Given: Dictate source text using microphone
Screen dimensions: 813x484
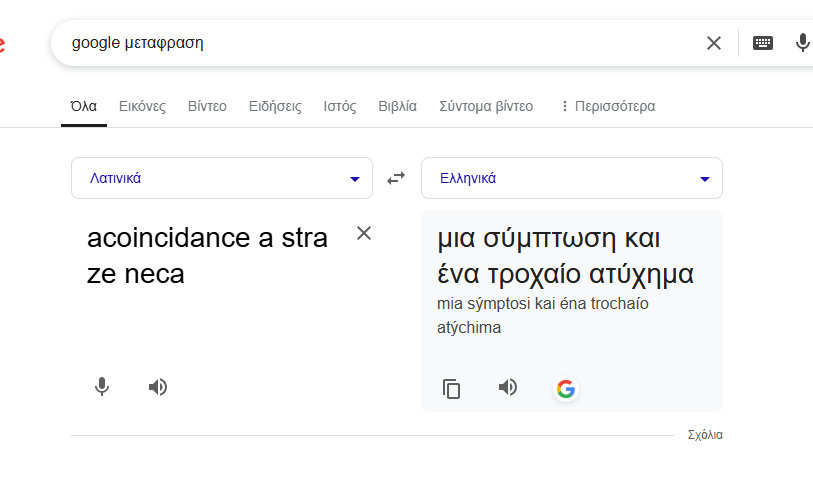Looking at the screenshot, I should click(102, 387).
